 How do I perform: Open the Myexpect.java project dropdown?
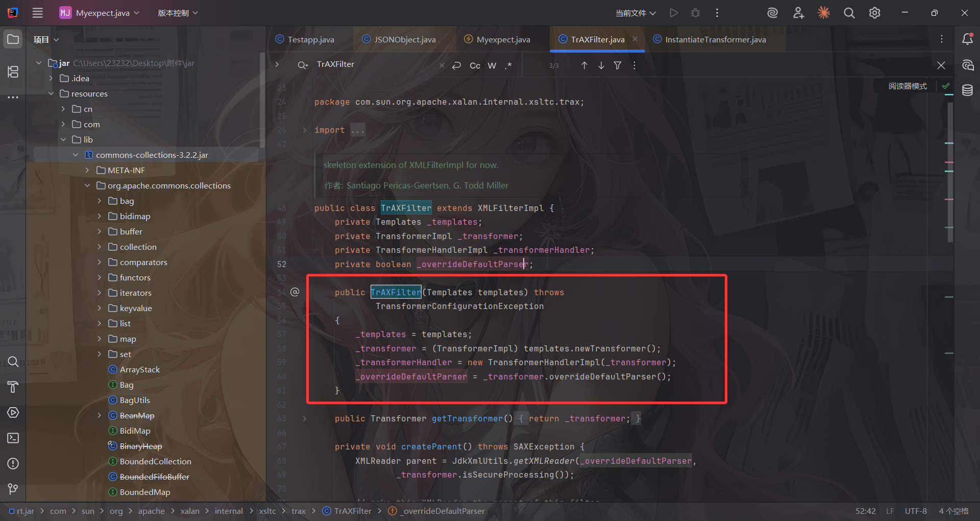pyautogui.click(x=100, y=13)
